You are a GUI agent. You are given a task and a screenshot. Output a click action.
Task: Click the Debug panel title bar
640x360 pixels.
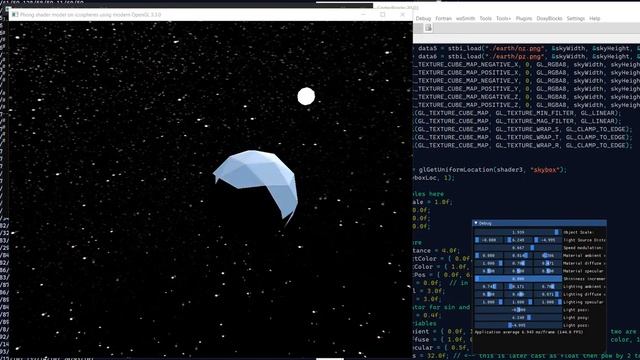pos(539,223)
